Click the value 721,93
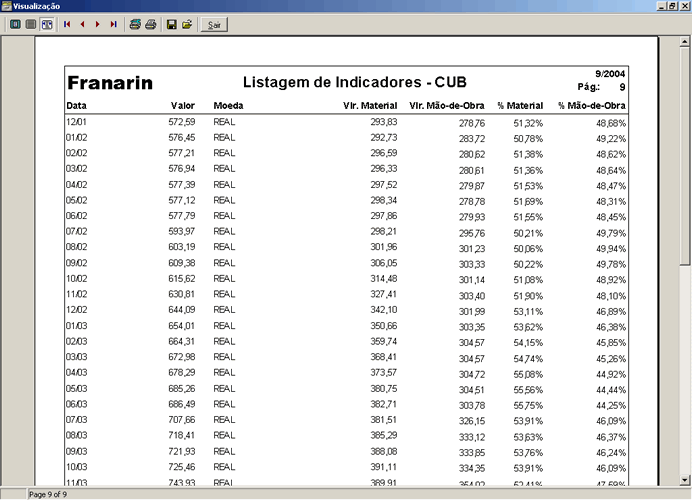Viewport: 692px width, 500px height. 182,451
